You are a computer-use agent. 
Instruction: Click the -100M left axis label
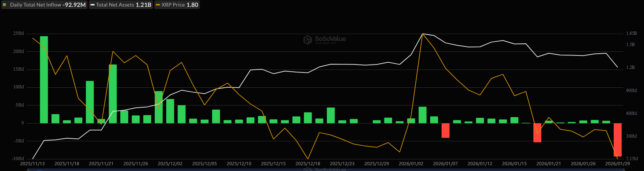(x=18, y=159)
